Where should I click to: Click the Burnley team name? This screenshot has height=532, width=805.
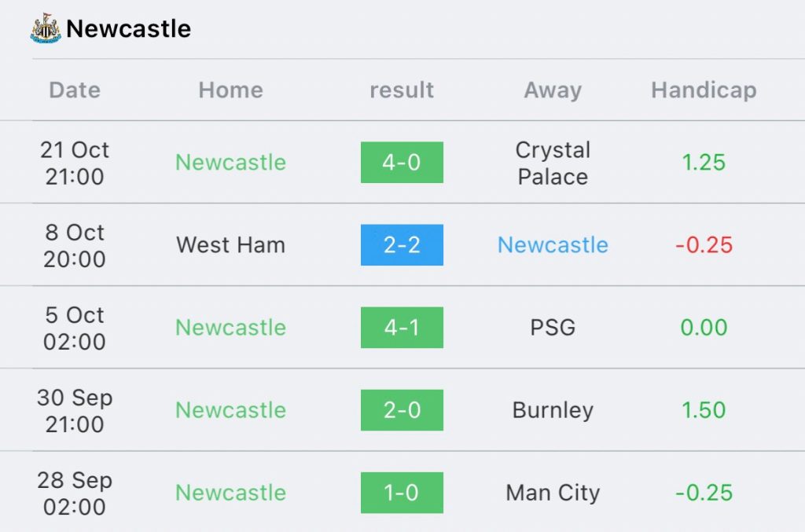click(553, 410)
